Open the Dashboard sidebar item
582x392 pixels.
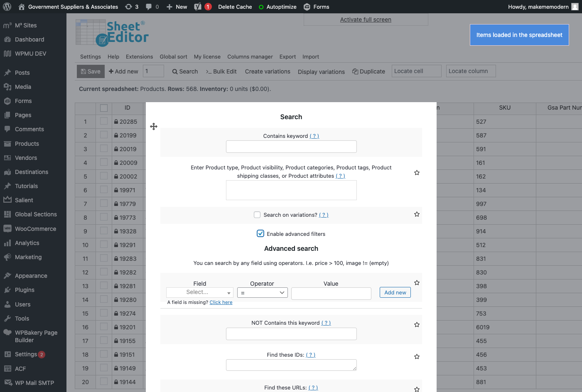[29, 39]
